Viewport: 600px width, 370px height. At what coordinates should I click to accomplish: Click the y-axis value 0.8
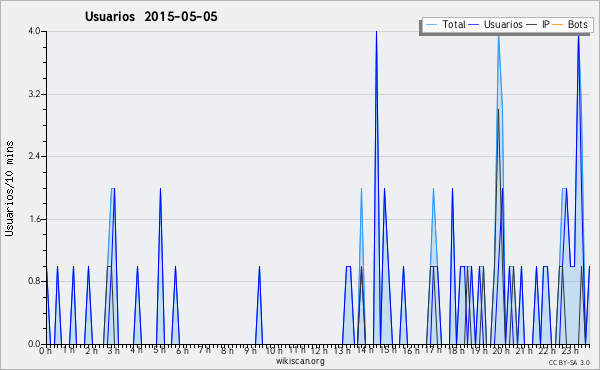34,281
